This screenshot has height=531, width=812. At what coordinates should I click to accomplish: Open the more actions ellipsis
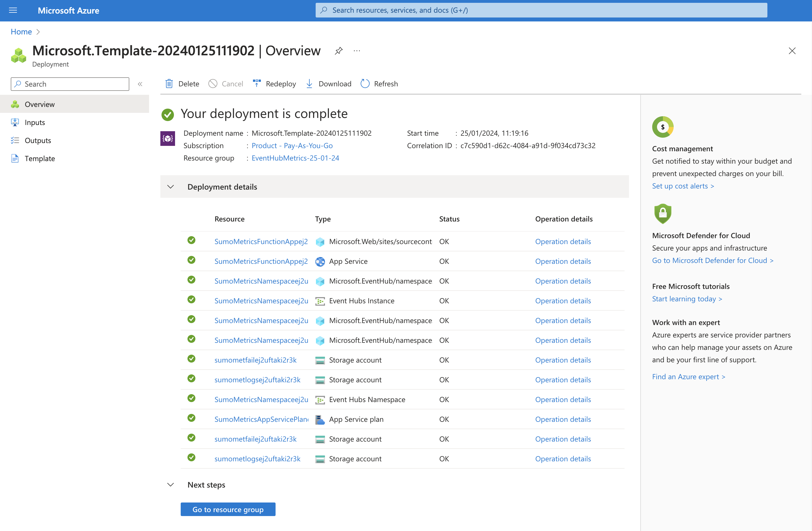(x=357, y=51)
